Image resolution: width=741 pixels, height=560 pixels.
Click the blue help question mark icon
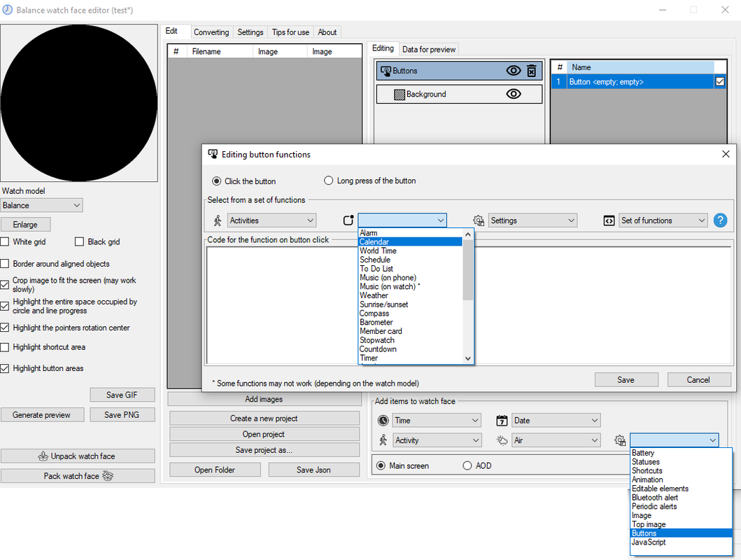[720, 220]
